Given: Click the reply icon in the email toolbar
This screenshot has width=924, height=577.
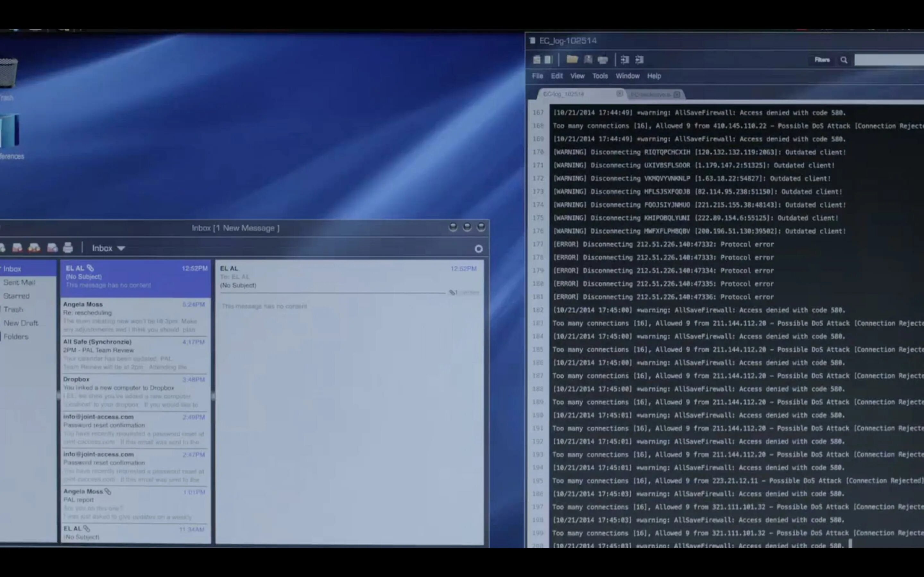Looking at the screenshot, I should pos(17,248).
